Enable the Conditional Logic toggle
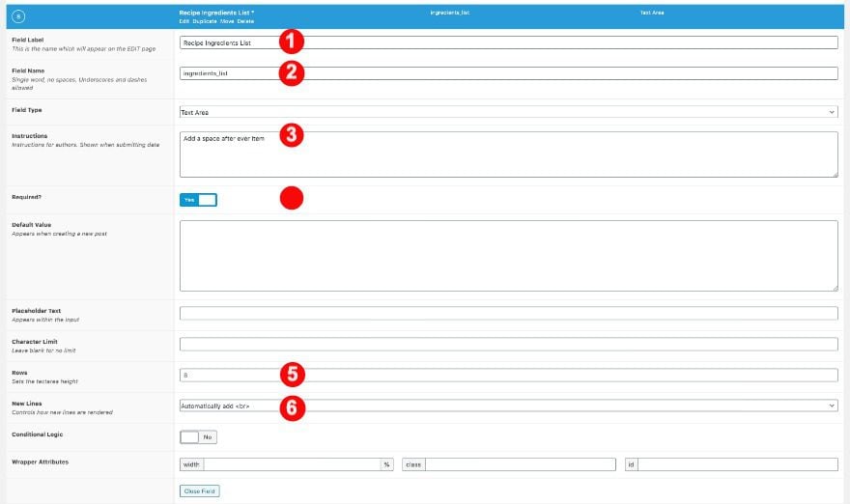Image resolution: width=850 pixels, height=504 pixels. click(x=198, y=437)
